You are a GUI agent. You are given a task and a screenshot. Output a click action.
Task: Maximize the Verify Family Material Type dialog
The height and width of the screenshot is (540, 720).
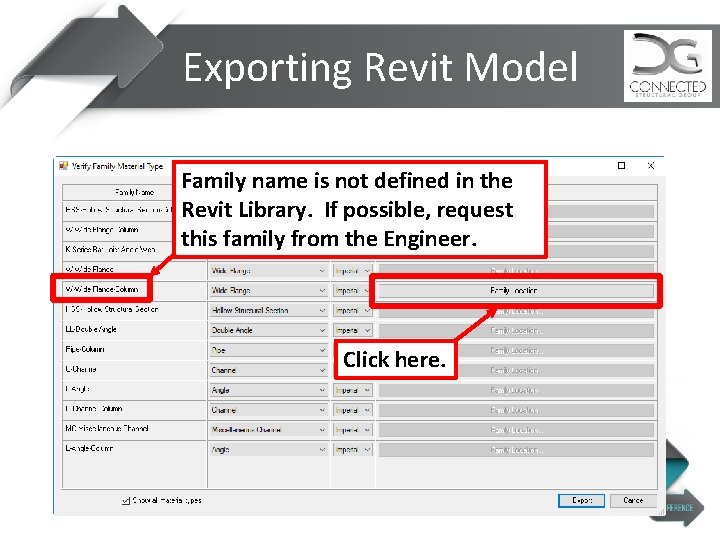[x=621, y=165]
